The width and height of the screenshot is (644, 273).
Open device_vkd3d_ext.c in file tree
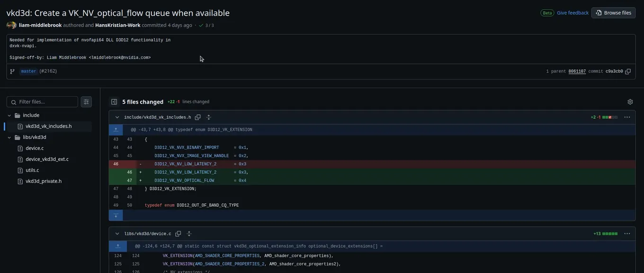[x=47, y=159]
